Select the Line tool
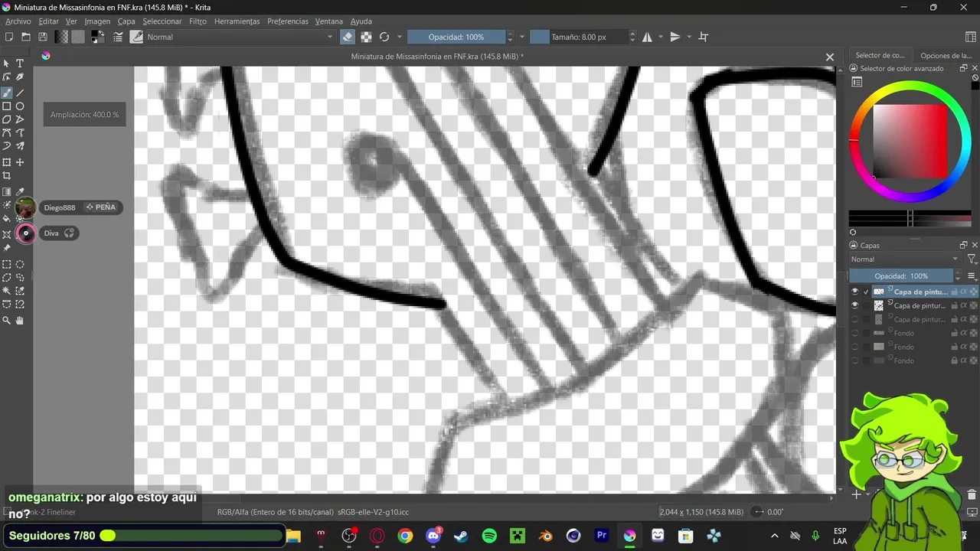Image resolution: width=980 pixels, height=551 pixels. point(20,93)
